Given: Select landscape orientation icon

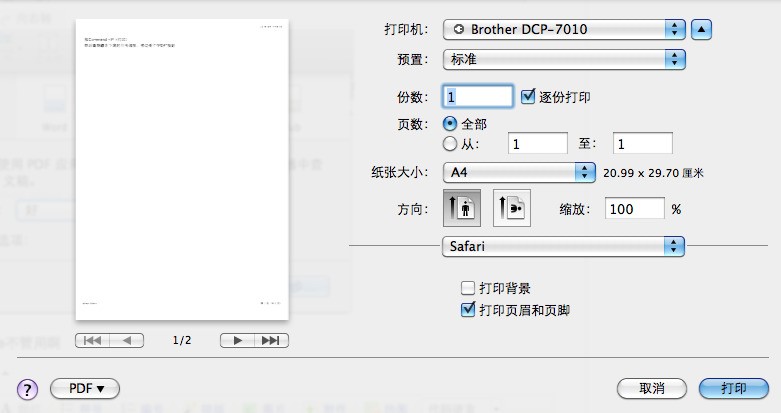Looking at the screenshot, I should pyautogui.click(x=512, y=208).
